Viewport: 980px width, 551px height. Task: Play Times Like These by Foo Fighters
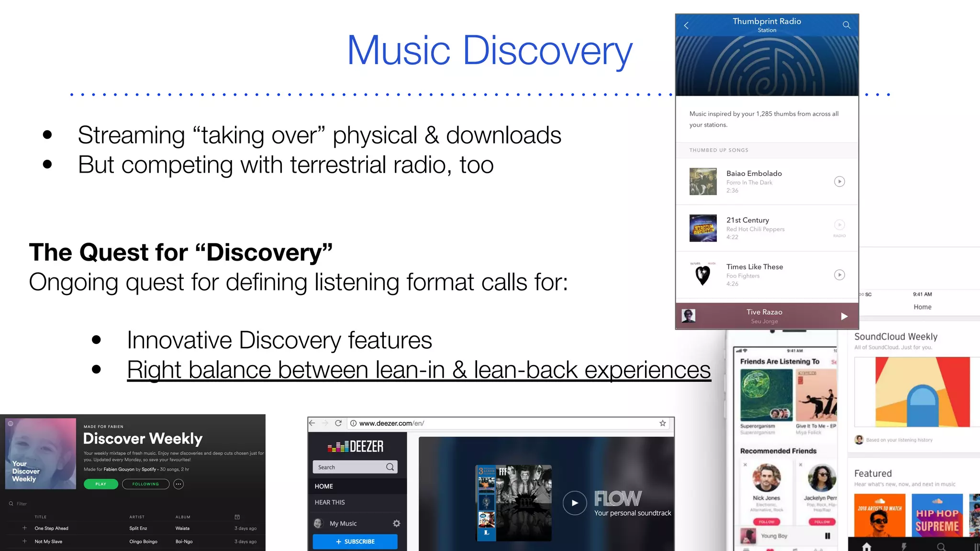click(x=839, y=275)
